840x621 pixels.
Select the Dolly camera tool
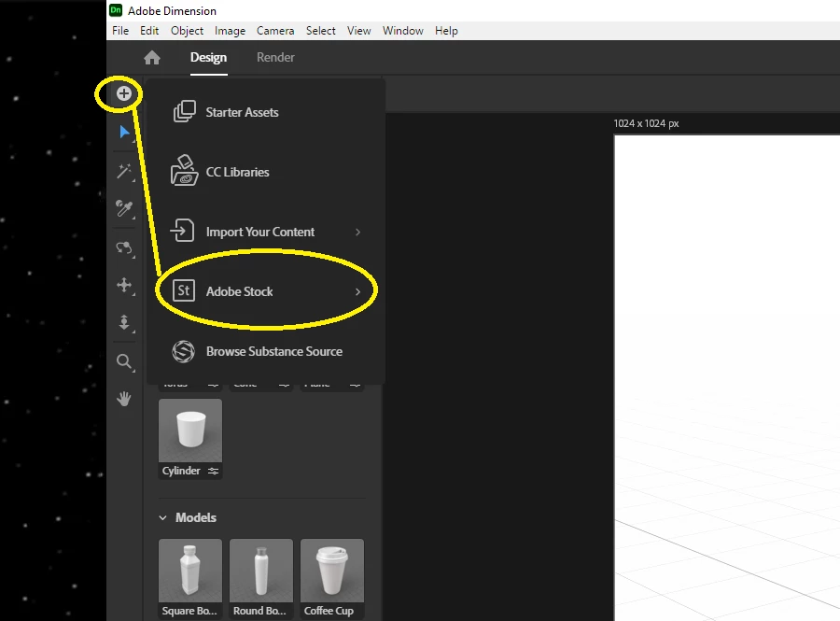[x=124, y=322]
